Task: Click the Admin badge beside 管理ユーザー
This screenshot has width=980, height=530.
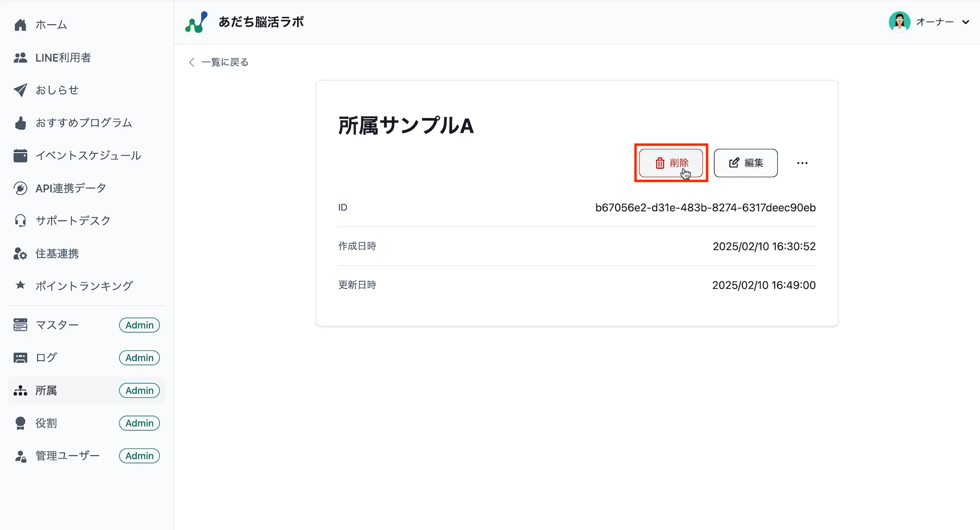Action: (140, 456)
